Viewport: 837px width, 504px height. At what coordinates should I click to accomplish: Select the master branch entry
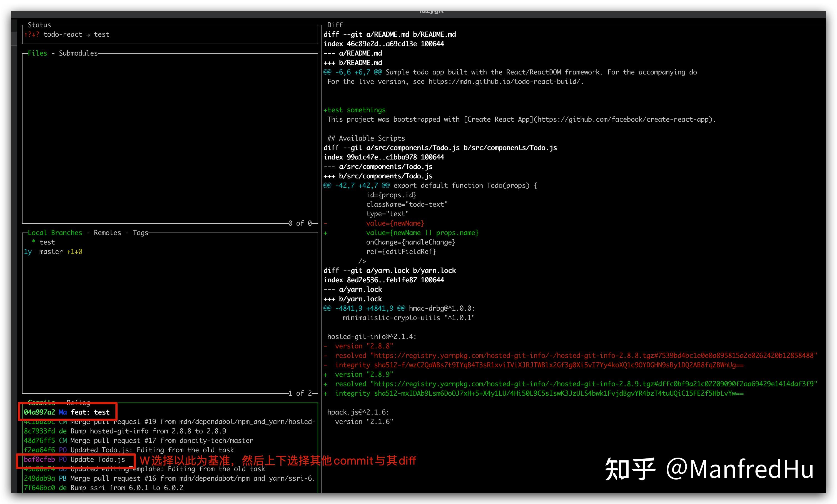51,252
